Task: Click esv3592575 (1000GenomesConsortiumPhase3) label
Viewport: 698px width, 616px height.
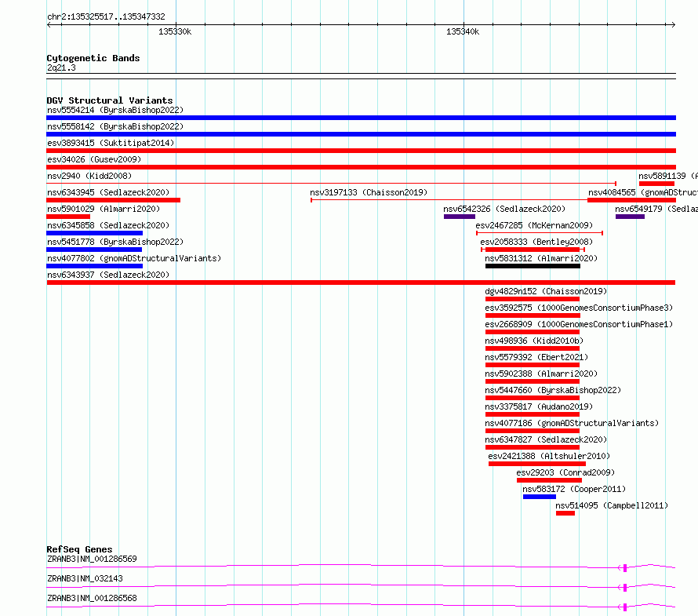Action: pos(579,308)
